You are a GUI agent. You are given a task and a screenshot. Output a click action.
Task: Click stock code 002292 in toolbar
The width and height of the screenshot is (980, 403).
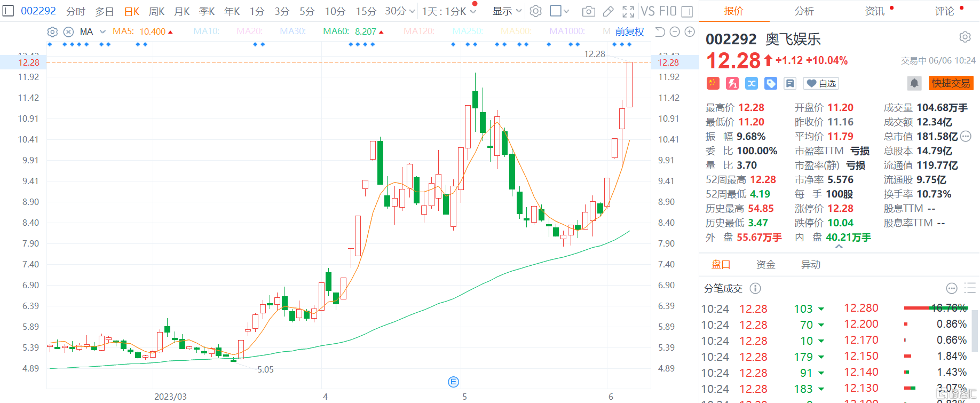click(x=38, y=11)
